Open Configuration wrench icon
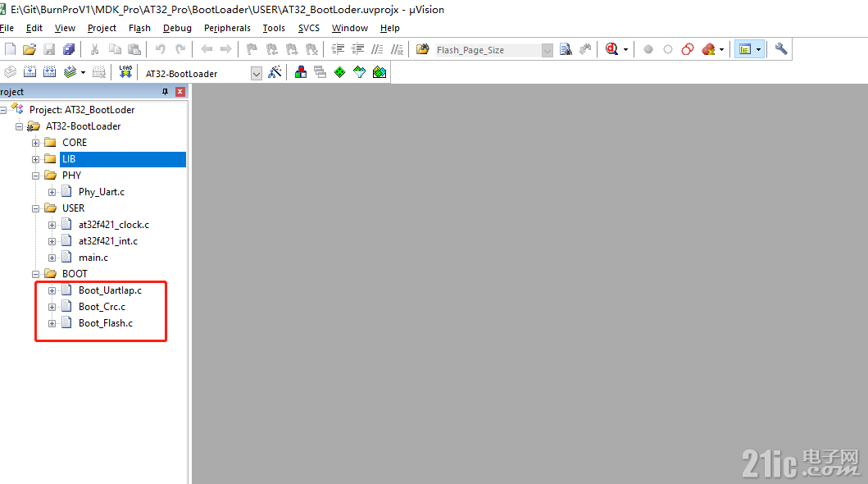Viewport: 868px width, 484px height. pos(780,49)
